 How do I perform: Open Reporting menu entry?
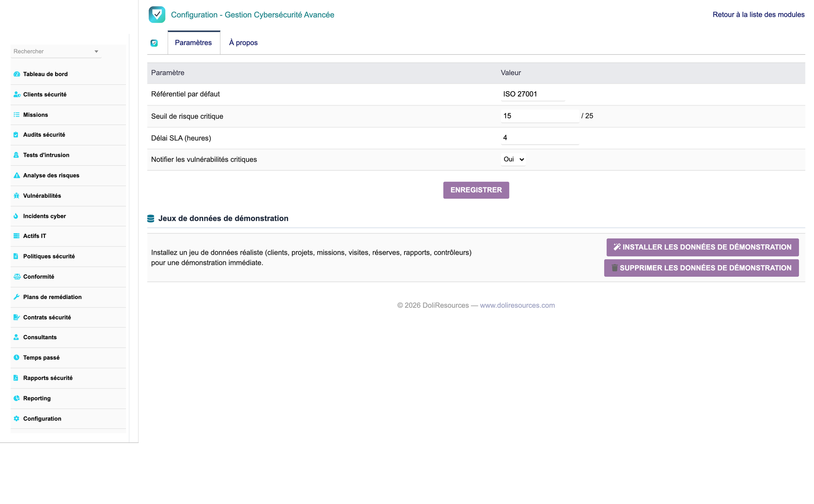[x=37, y=398]
